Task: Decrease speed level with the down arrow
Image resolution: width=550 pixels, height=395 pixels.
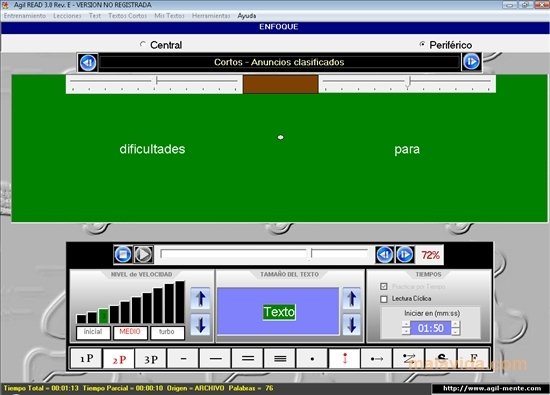Action: click(x=200, y=324)
